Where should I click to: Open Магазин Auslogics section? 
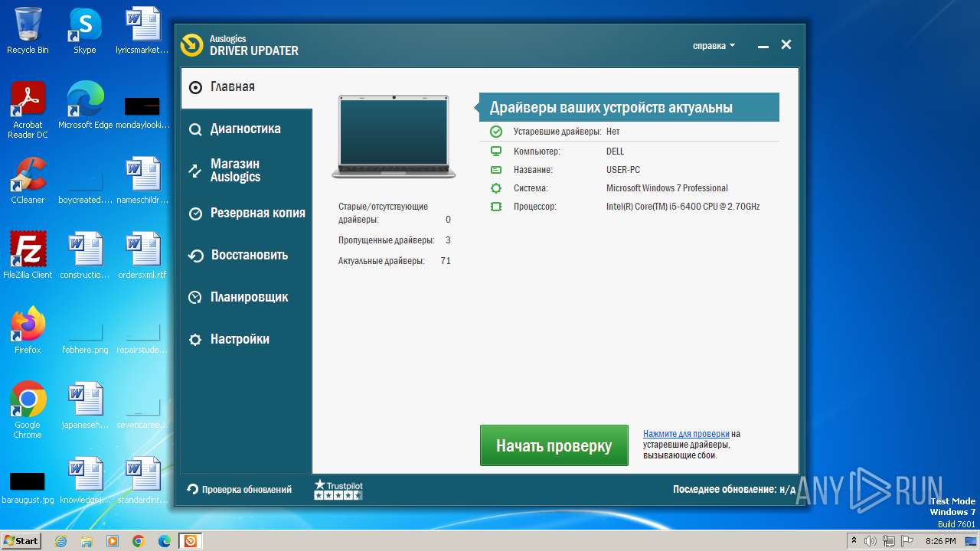click(247, 170)
